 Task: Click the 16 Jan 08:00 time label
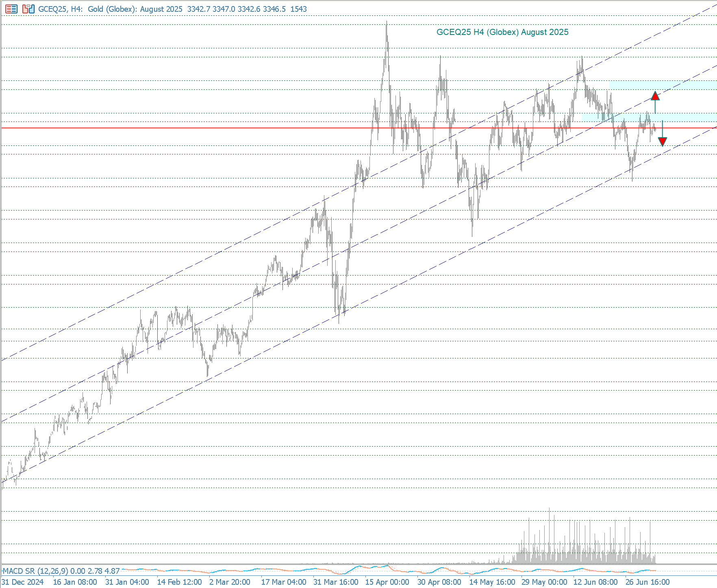(x=75, y=582)
